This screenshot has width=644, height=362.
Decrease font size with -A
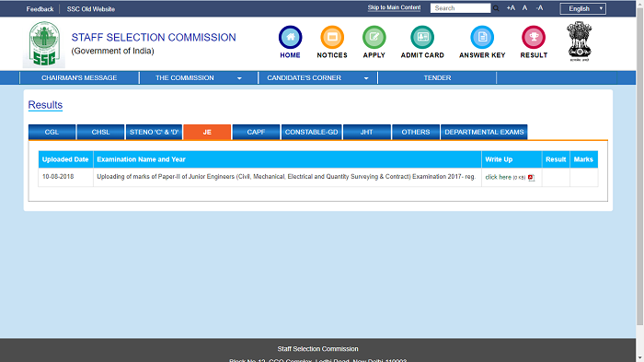point(539,7)
